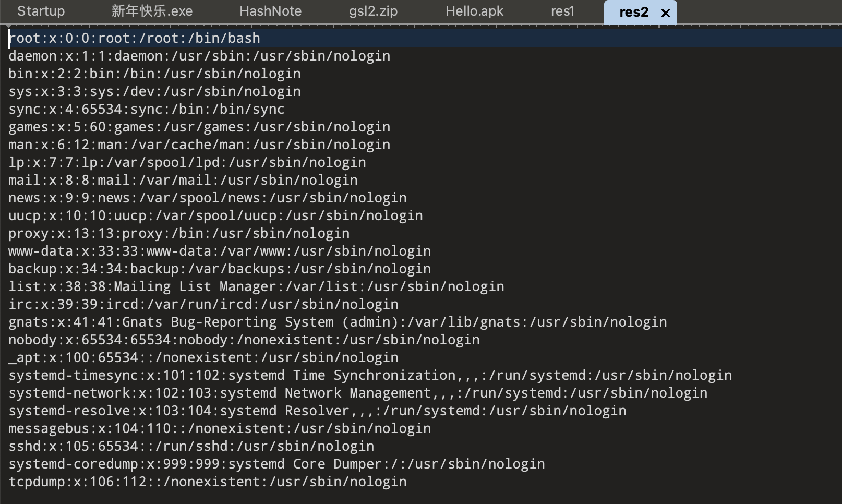This screenshot has width=842, height=504.
Task: Switch to the res1 tab
Action: point(562,11)
